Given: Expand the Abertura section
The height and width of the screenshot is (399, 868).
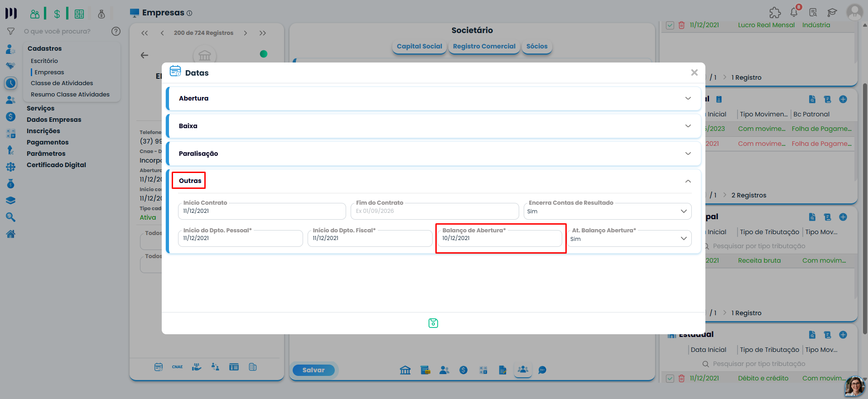Looking at the screenshot, I should [434, 98].
